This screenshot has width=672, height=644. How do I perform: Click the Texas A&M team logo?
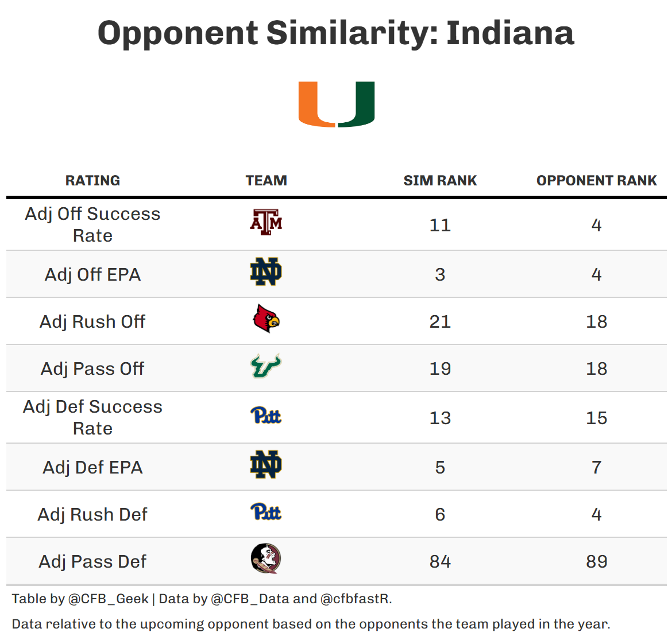266,223
